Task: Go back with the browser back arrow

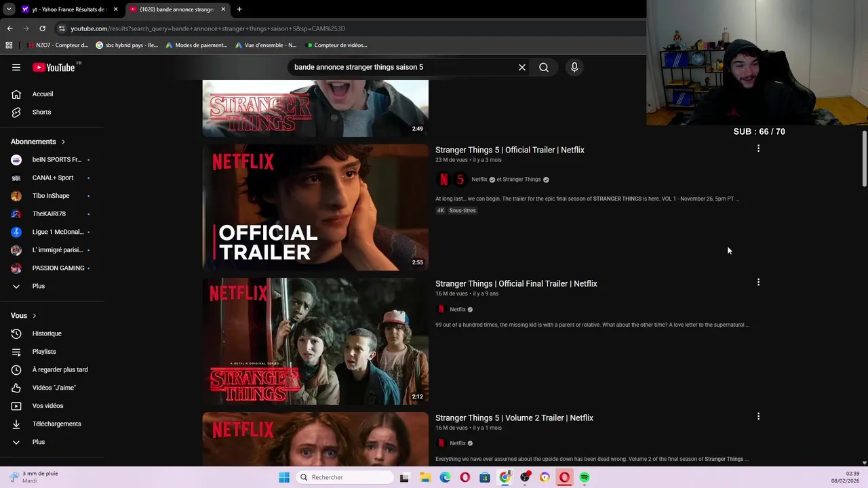Action: click(9, 28)
